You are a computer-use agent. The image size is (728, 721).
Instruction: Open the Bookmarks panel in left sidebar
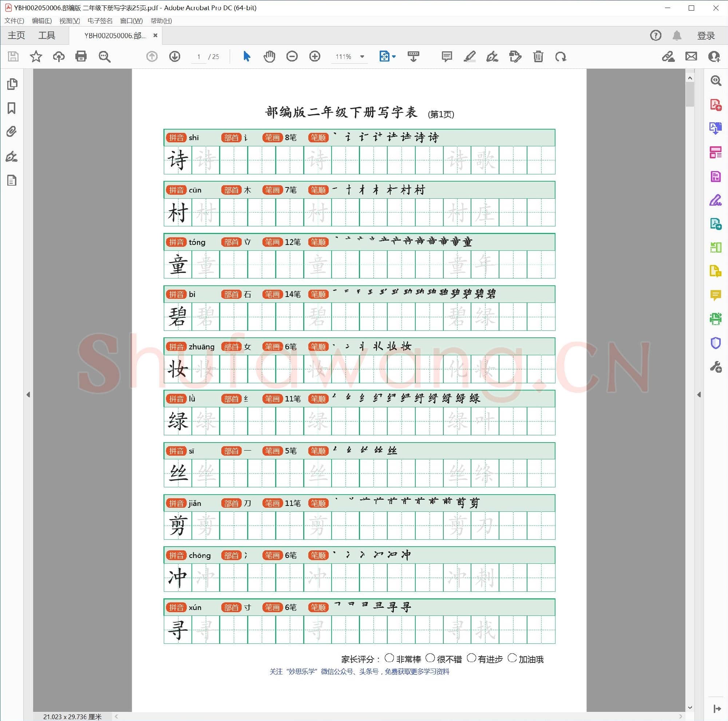coord(12,108)
